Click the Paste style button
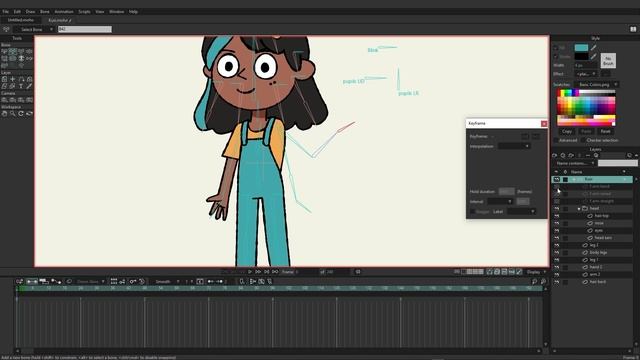 586,131
